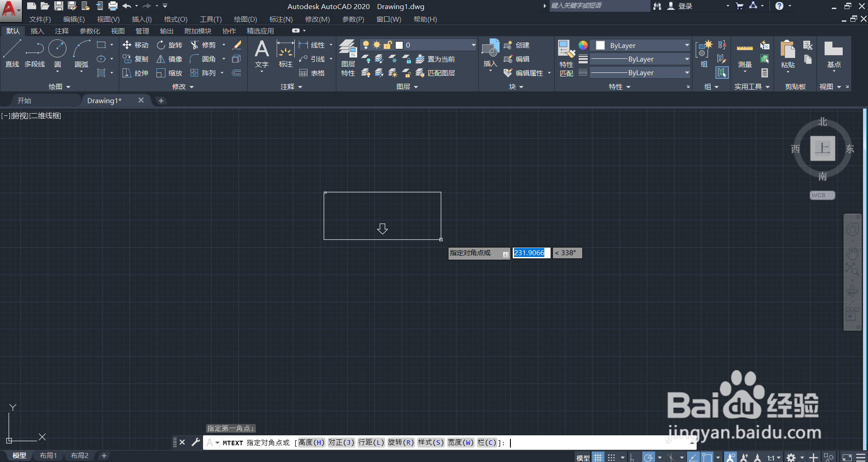The image size is (868, 462).
Task: Open the ByLayer linetype dropdown
Action: [641, 72]
